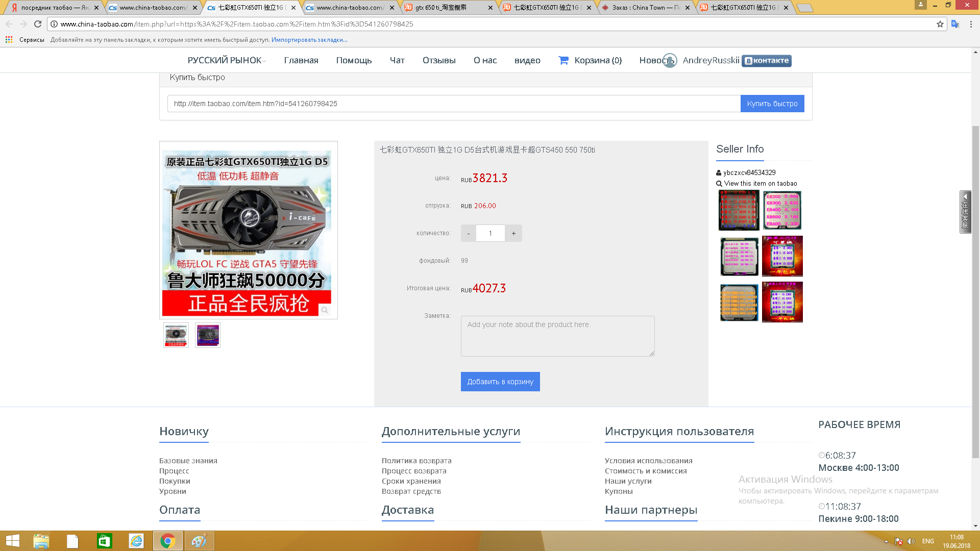Click seller name ybczxcv84534329
This screenshot has height=551, width=980.
tap(749, 172)
